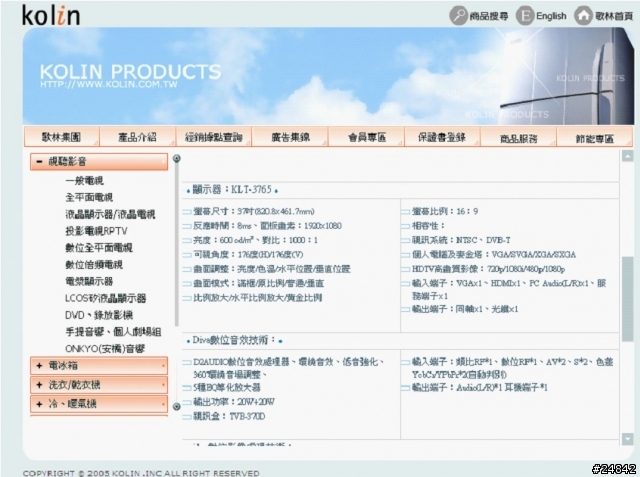Click the English language E icon
The height and width of the screenshot is (477, 640).
point(525,16)
